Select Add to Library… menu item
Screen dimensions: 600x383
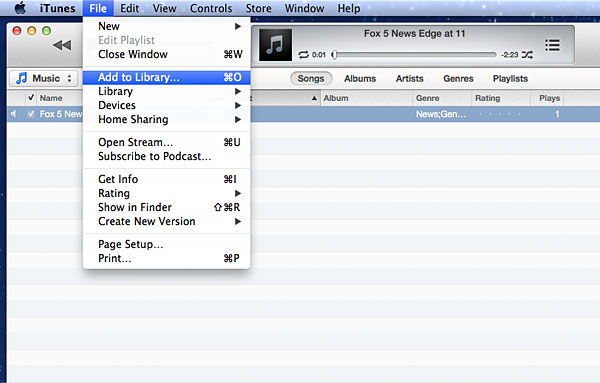pyautogui.click(x=166, y=77)
